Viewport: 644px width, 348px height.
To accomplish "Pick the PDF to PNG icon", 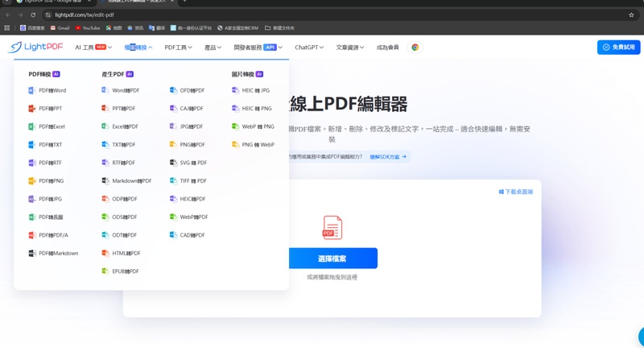I will pyautogui.click(x=31, y=180).
